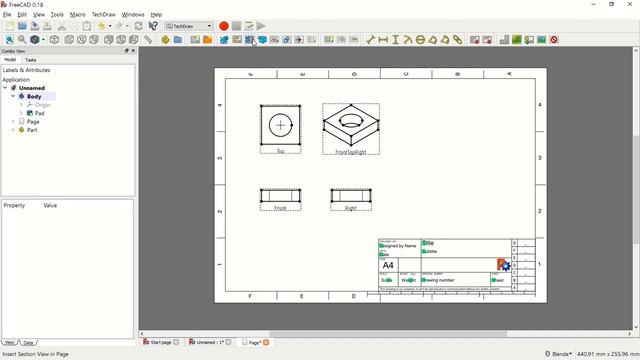The height and width of the screenshot is (360, 640).
Task: Insert new default page icon
Action: click(x=195, y=40)
